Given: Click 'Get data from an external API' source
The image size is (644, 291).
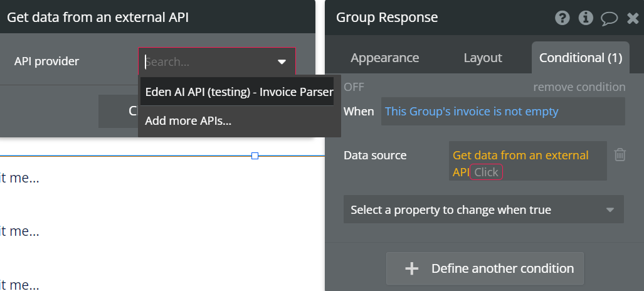Looking at the screenshot, I should pyautogui.click(x=520, y=156).
